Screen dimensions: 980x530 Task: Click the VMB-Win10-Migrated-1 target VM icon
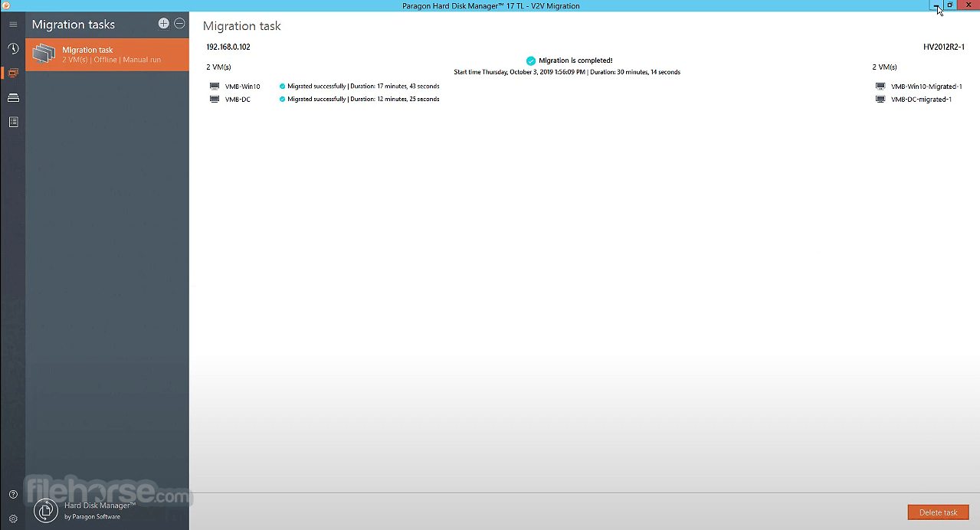(880, 87)
